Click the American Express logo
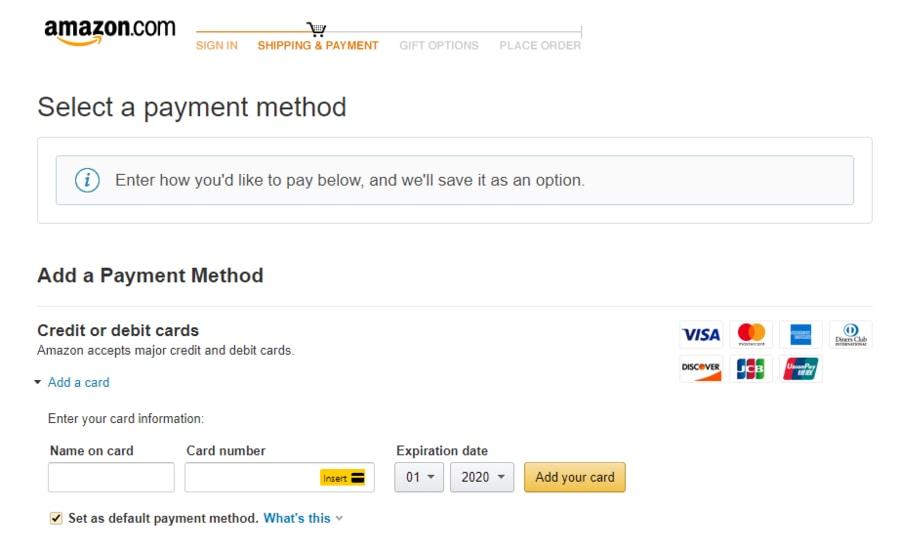This screenshot has height=552, width=900. pyautogui.click(x=800, y=335)
